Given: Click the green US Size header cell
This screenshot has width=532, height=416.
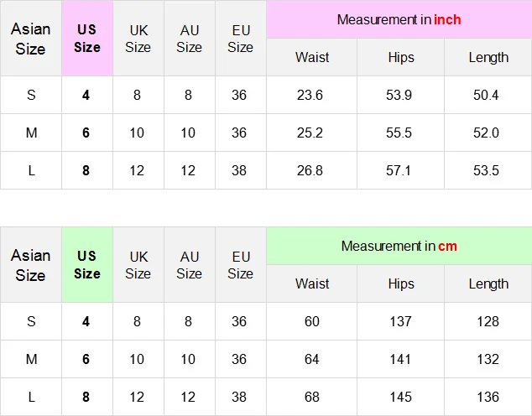Looking at the screenshot, I should coord(87,265).
